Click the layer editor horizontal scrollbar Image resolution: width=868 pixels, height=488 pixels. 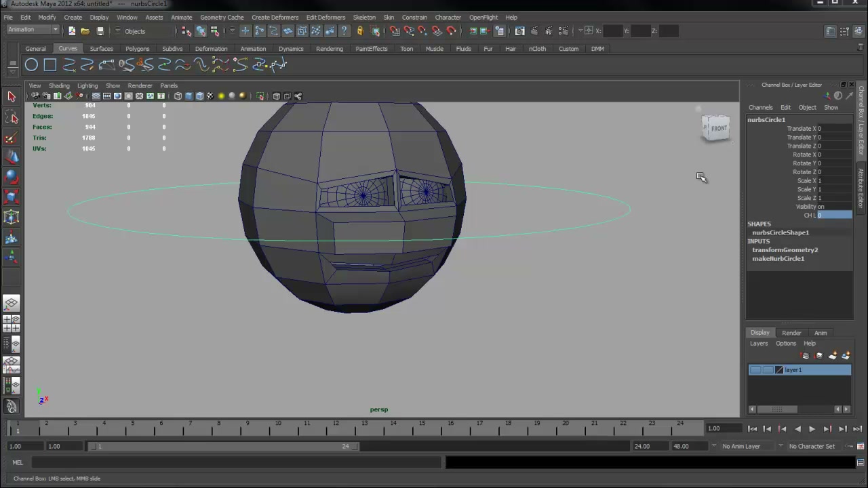click(776, 409)
